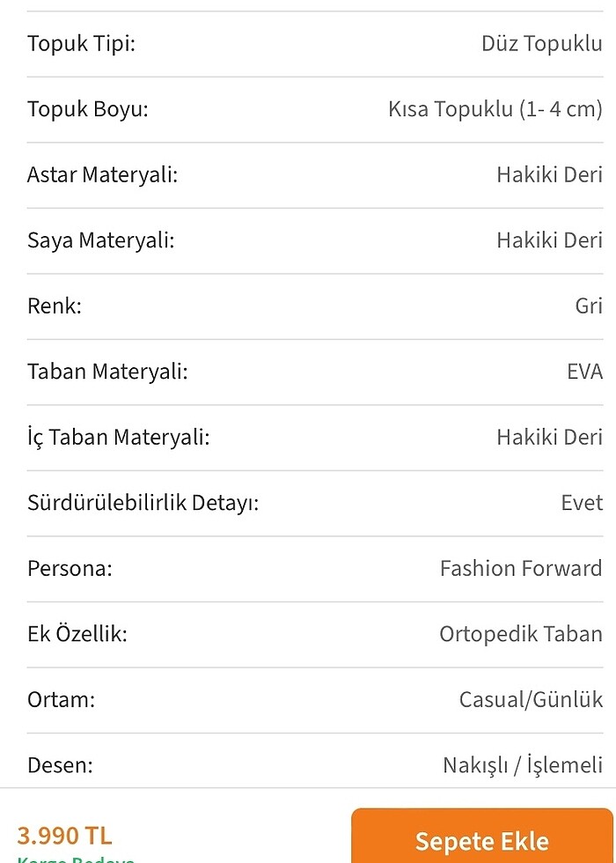This screenshot has height=863, width=616.
Task: Select the Ek Özellik row
Action: click(x=79, y=633)
